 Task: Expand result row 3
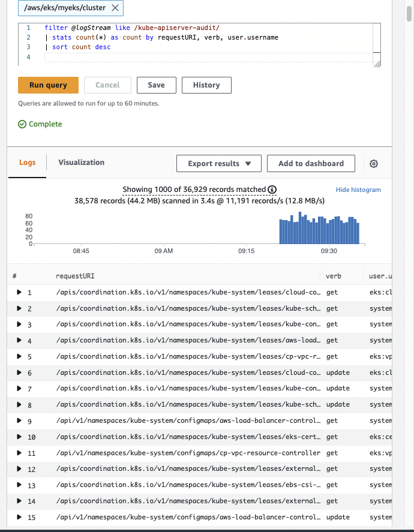19,324
